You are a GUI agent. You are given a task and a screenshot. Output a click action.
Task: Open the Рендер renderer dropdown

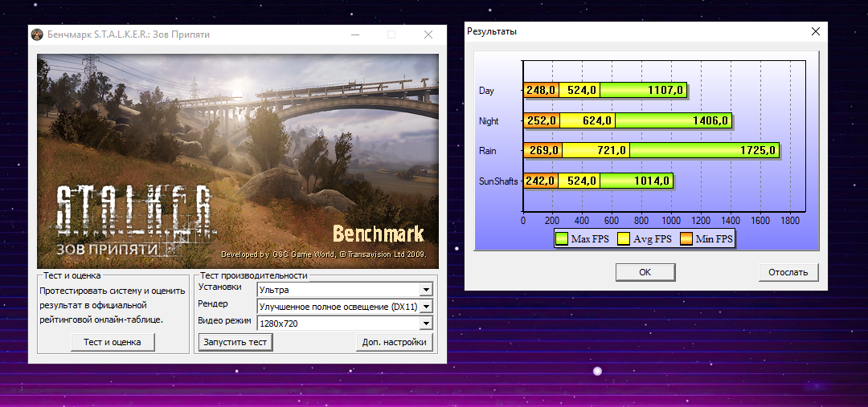tap(426, 307)
